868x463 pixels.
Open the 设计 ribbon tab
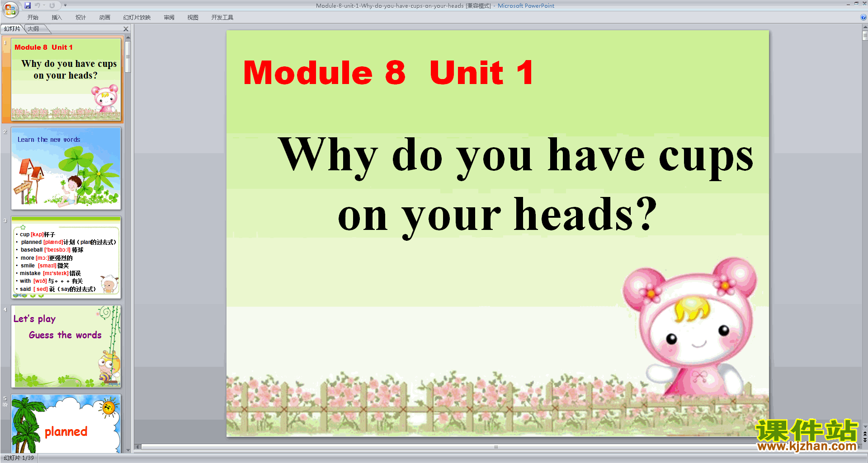[x=80, y=18]
